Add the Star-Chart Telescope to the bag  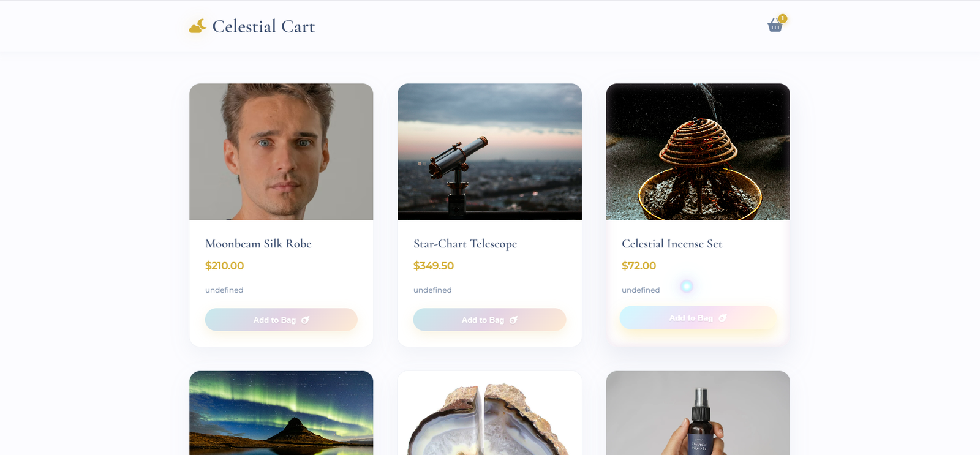[489, 320]
